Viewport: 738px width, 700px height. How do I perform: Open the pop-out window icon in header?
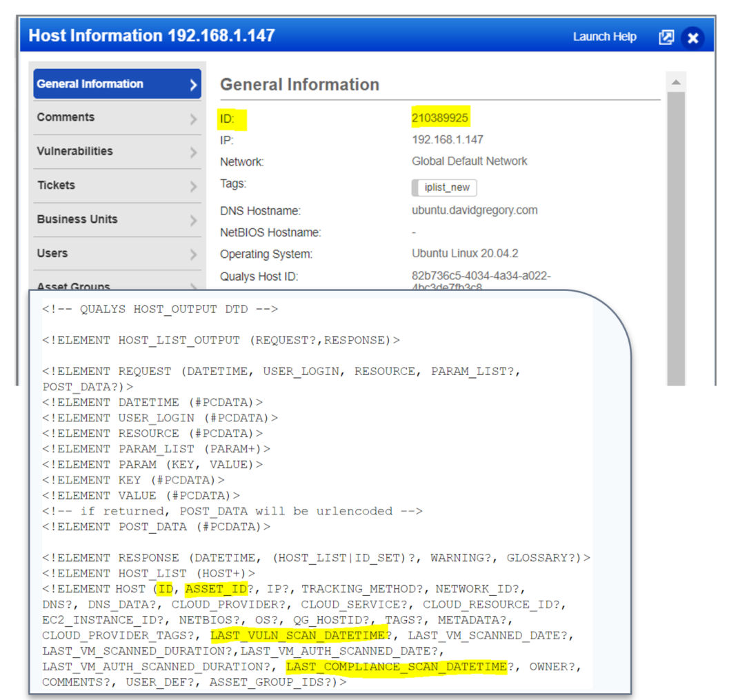(x=666, y=37)
